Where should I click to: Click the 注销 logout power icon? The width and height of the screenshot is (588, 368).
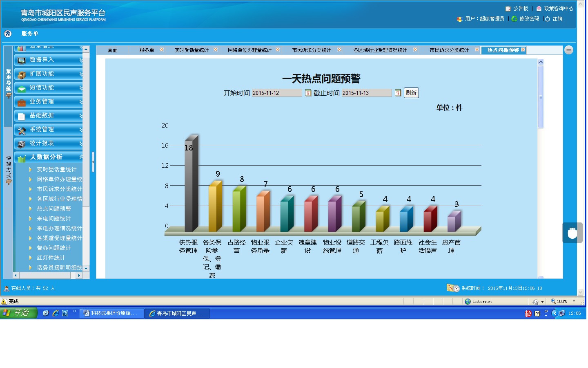click(548, 19)
